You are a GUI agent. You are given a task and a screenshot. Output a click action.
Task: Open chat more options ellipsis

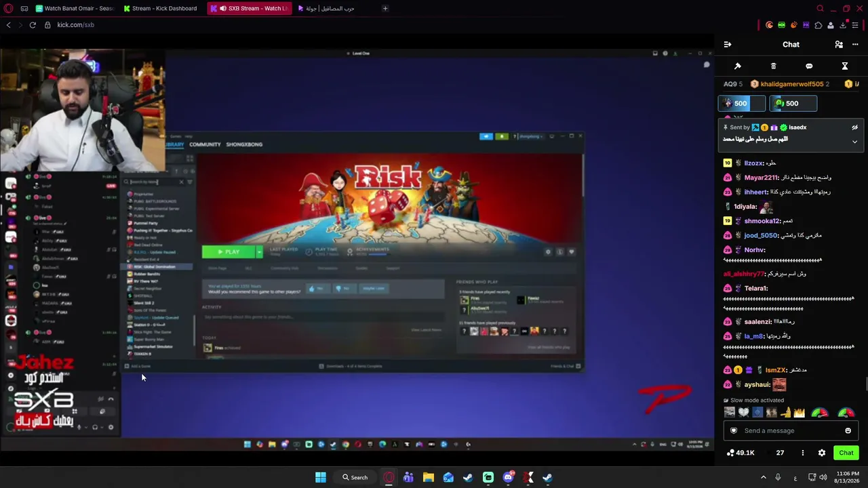click(x=855, y=45)
